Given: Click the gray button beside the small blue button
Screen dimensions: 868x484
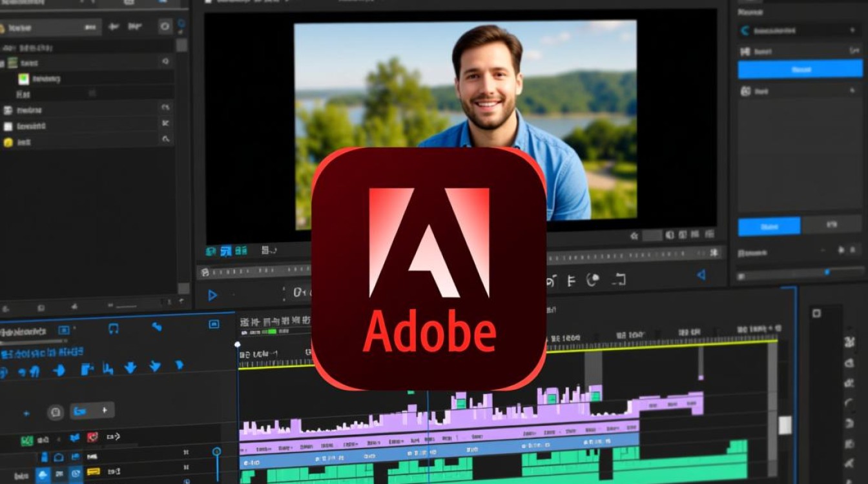Looking at the screenshot, I should pyautogui.click(x=832, y=226).
